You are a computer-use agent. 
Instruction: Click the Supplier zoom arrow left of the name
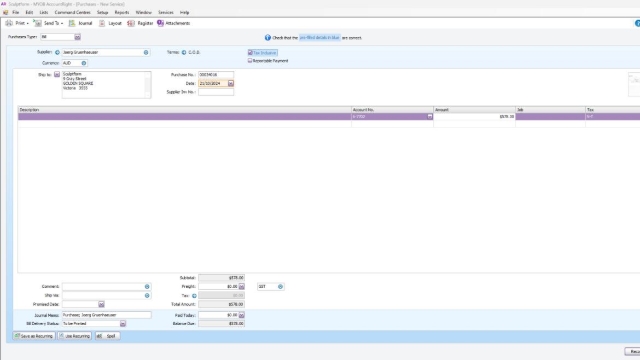(x=57, y=52)
